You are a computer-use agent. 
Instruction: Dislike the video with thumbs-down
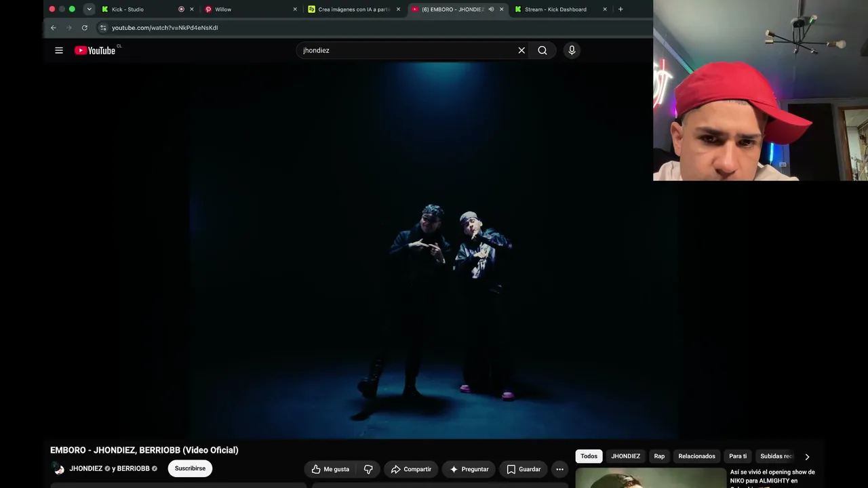368,469
